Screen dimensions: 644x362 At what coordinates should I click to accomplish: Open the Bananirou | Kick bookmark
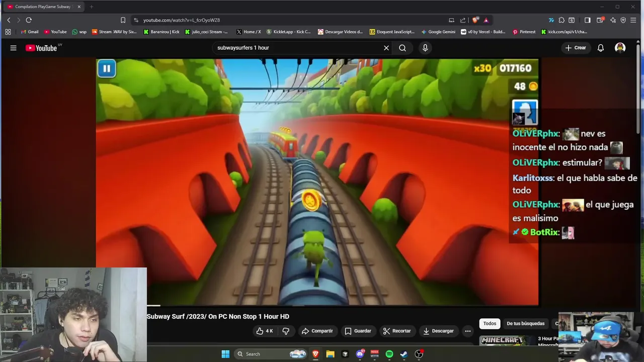point(162,32)
